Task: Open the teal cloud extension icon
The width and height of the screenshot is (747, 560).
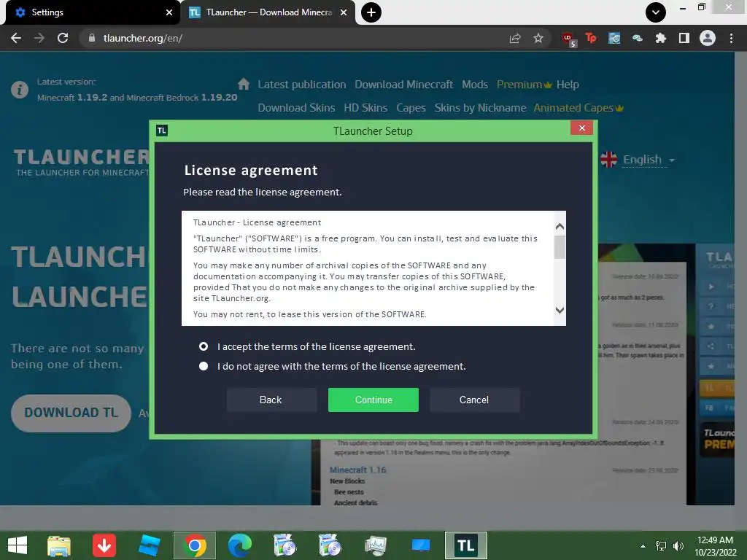Action: [638, 38]
